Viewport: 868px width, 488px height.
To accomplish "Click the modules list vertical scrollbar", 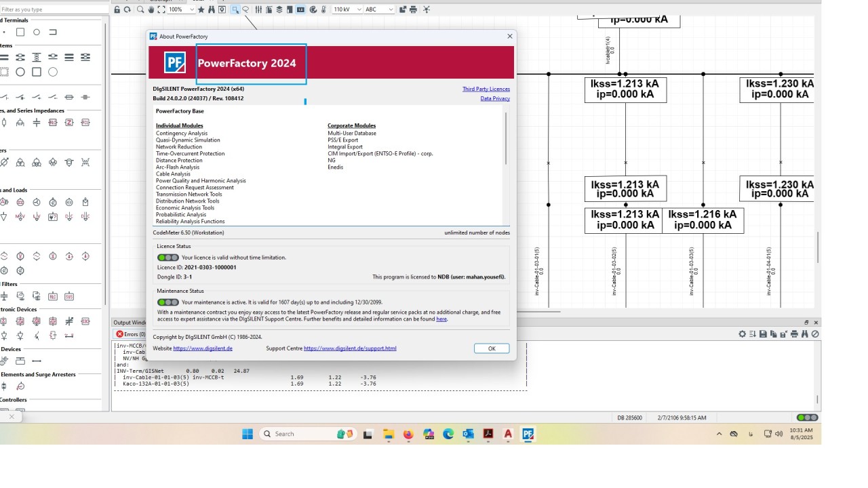I will click(506, 139).
